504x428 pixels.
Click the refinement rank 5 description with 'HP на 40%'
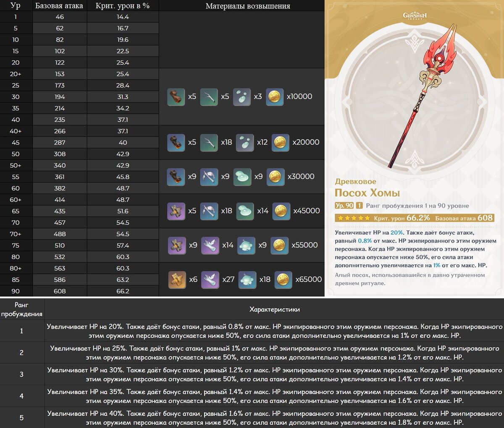[275, 418]
